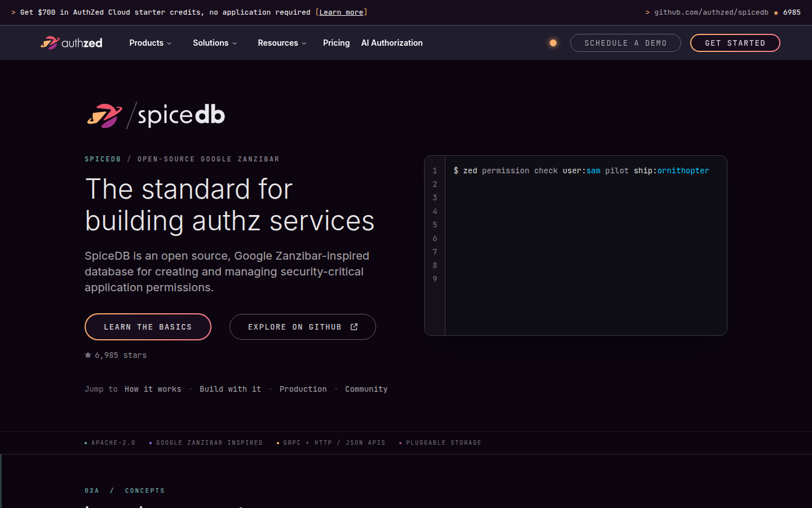Click the external link icon on Explore on GitHub
The width and height of the screenshot is (812, 508).
[354, 327]
